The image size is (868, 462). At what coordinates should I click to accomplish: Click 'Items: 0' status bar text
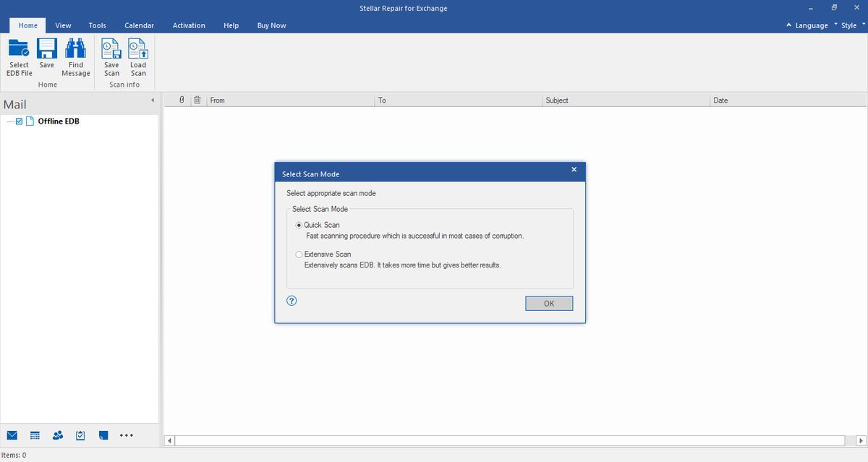coord(14,455)
